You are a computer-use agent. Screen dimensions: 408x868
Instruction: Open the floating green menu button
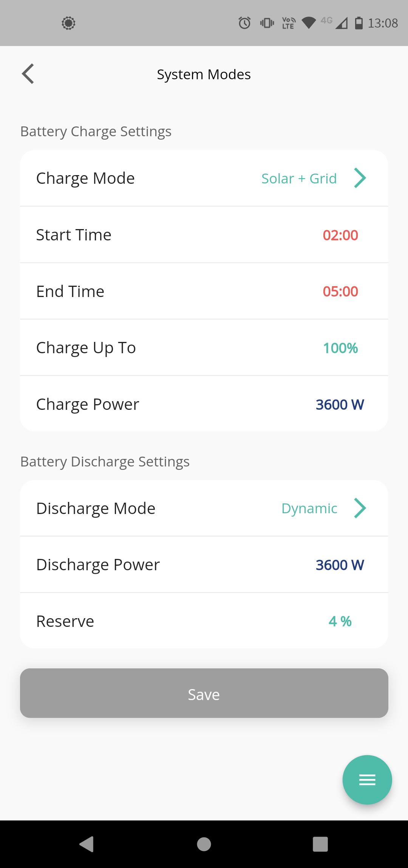pyautogui.click(x=367, y=780)
